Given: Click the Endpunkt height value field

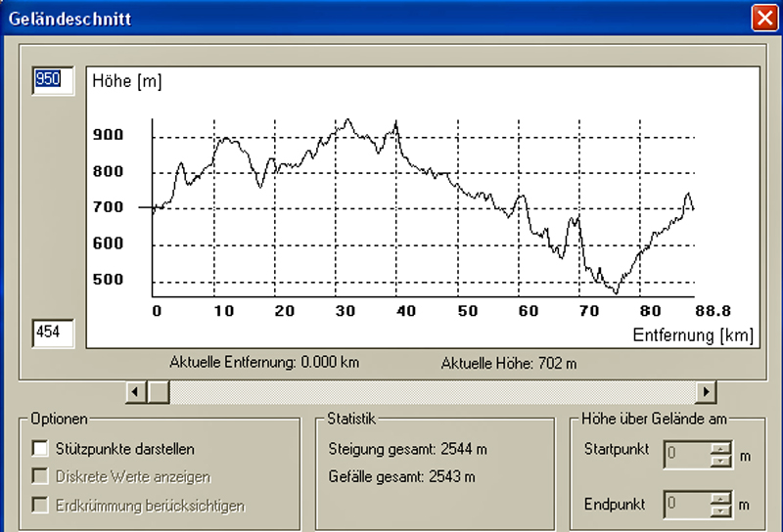Looking at the screenshot, I should click(685, 505).
